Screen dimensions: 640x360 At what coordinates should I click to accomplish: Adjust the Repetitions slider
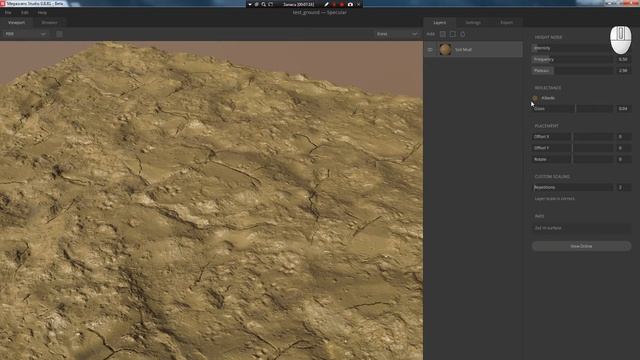click(571, 187)
